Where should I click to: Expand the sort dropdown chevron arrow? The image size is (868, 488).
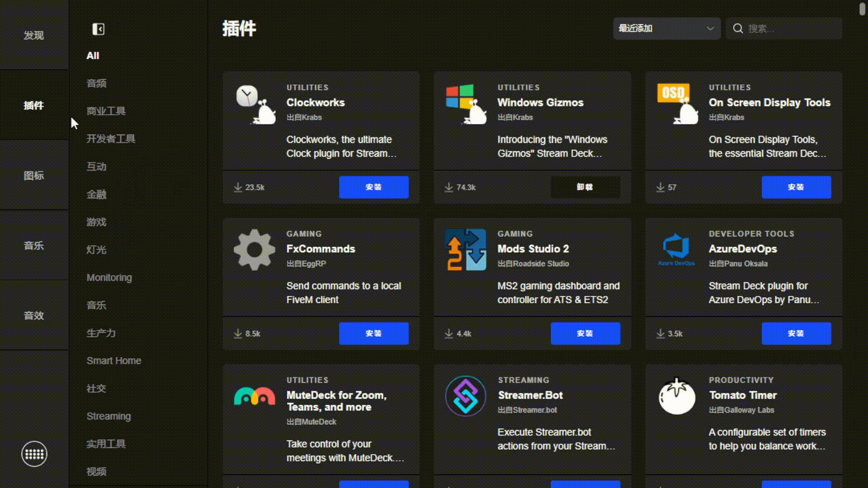point(710,28)
